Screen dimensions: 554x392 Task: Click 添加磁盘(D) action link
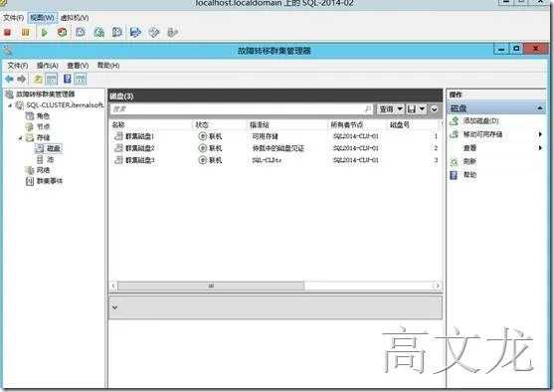point(480,121)
